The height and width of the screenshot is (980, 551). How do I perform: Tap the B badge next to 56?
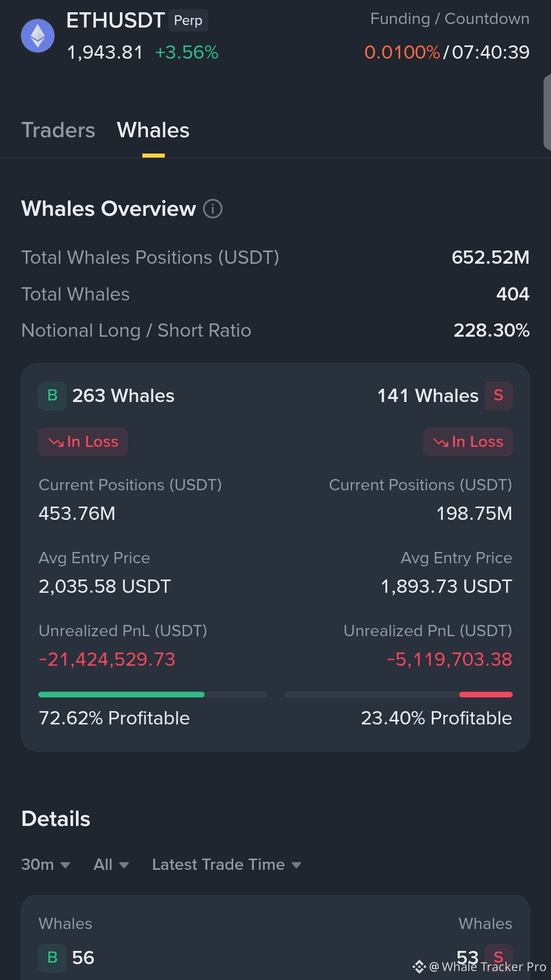coord(52,958)
